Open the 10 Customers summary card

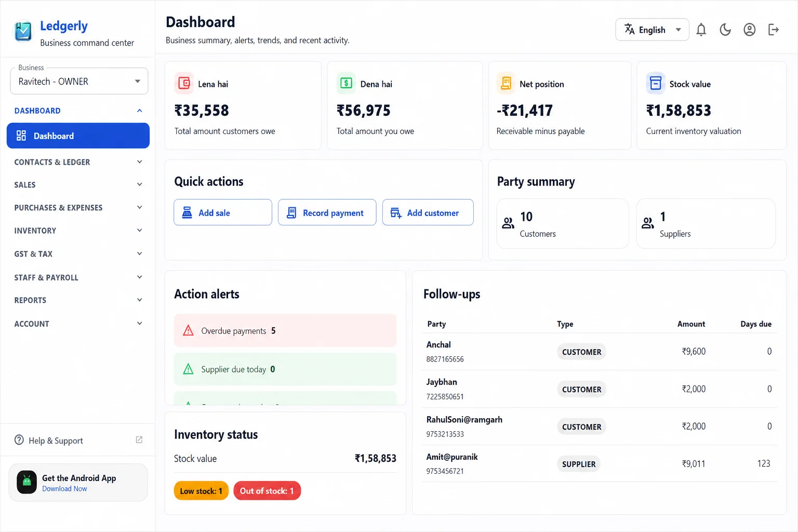pyautogui.click(x=563, y=223)
